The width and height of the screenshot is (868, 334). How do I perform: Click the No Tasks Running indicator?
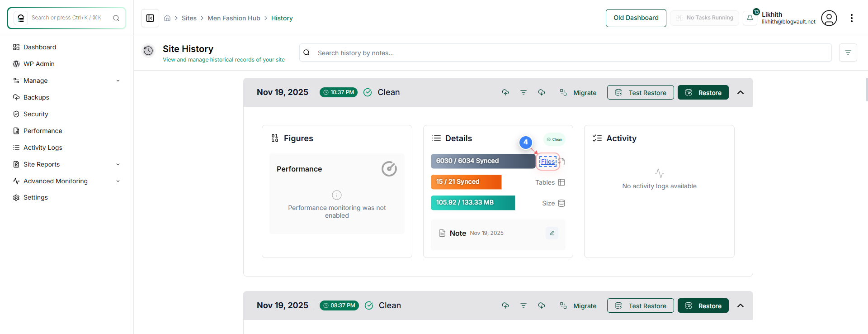[704, 18]
